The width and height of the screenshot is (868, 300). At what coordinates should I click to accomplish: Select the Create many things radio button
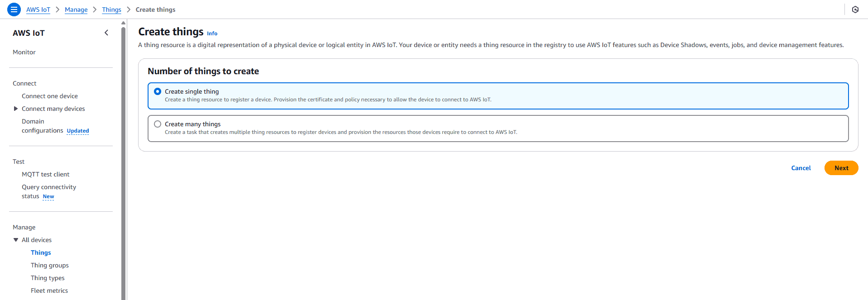158,124
